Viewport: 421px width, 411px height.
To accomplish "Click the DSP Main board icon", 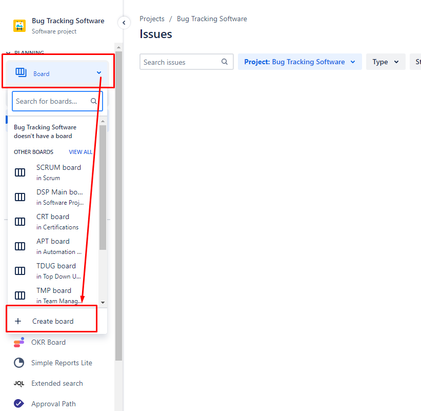I will pos(20,197).
